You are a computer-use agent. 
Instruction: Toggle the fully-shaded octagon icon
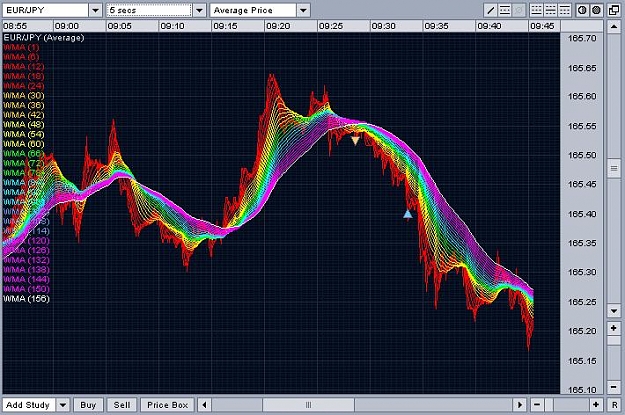click(596, 10)
